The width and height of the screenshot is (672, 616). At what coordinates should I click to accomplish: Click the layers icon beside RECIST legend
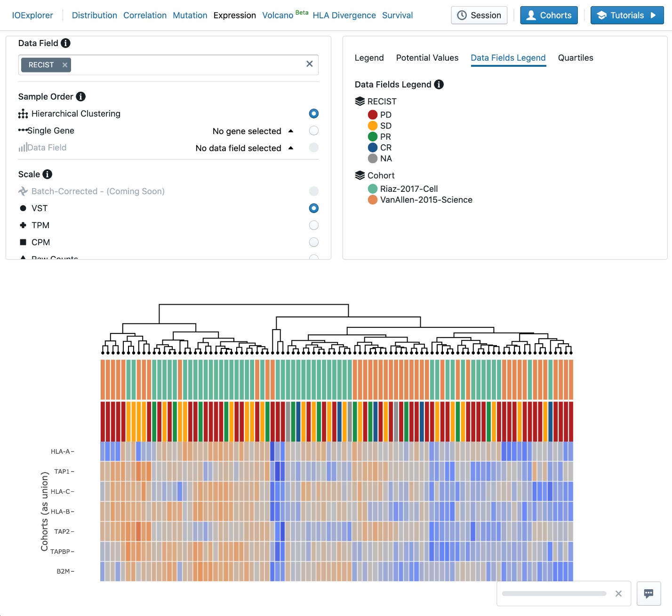(x=359, y=100)
